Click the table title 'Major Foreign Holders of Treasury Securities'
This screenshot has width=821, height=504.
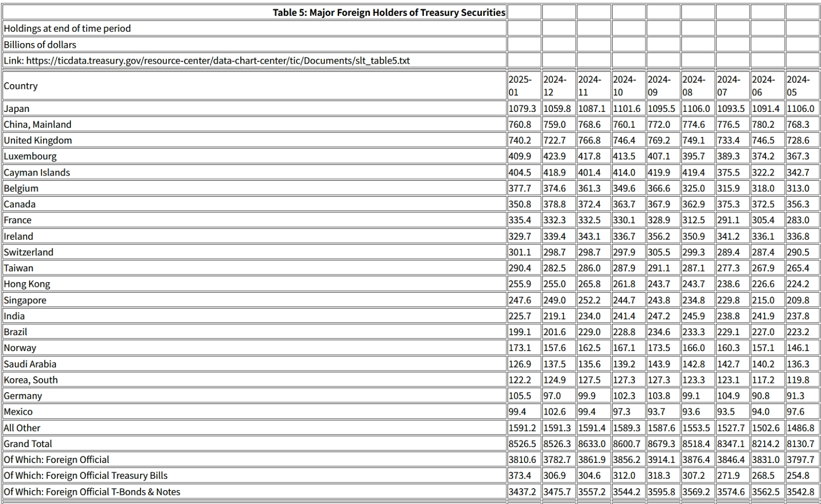point(388,12)
